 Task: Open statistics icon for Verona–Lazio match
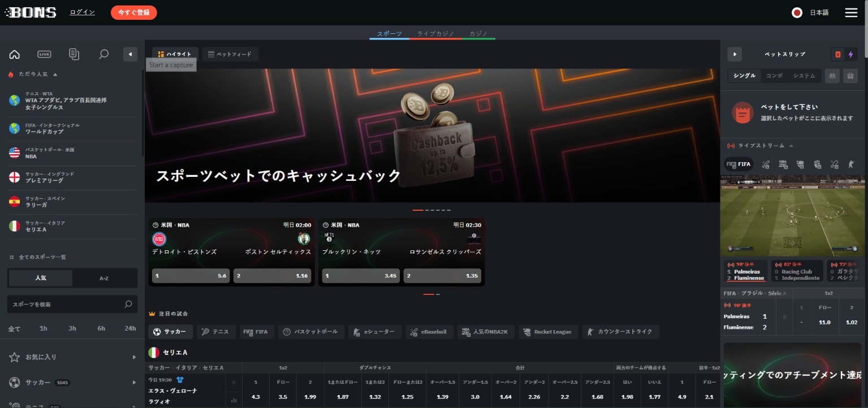pos(234,401)
